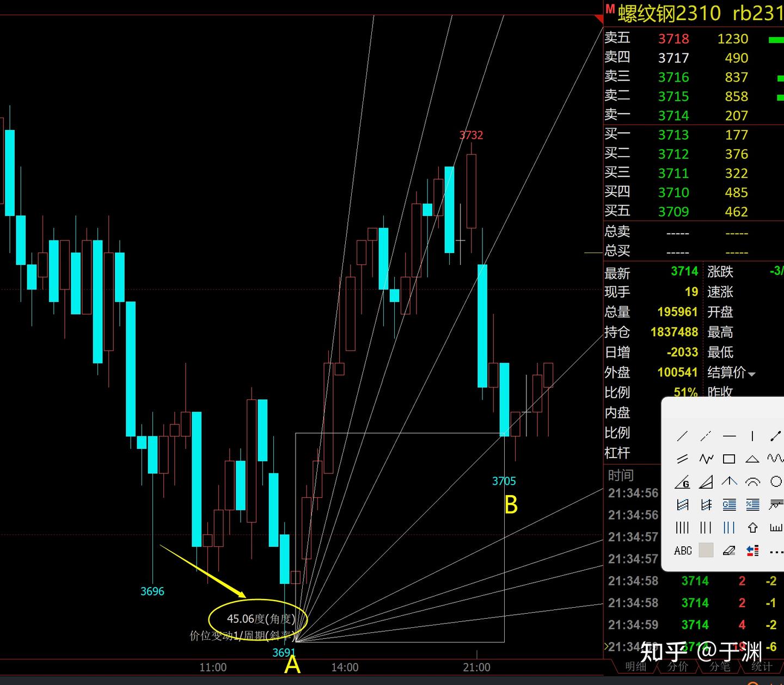Click the 21:00 mark on the time axis
Screen dimensions: 784x685
(476, 668)
